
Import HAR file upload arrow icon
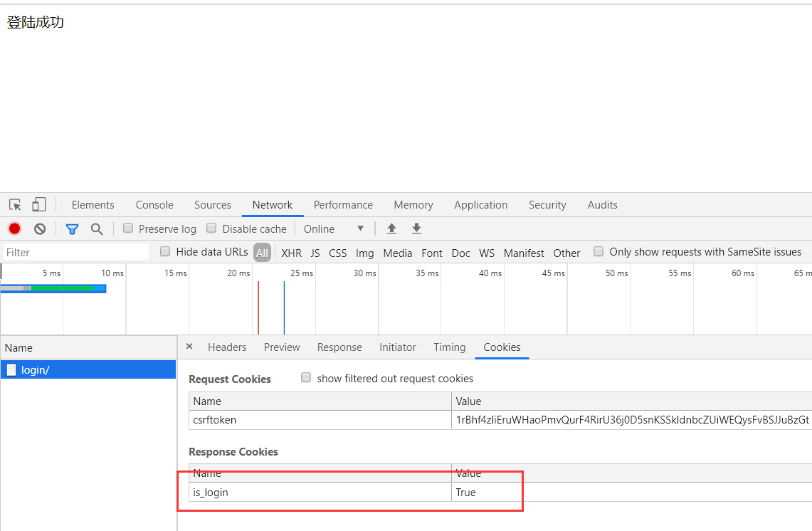(391, 228)
